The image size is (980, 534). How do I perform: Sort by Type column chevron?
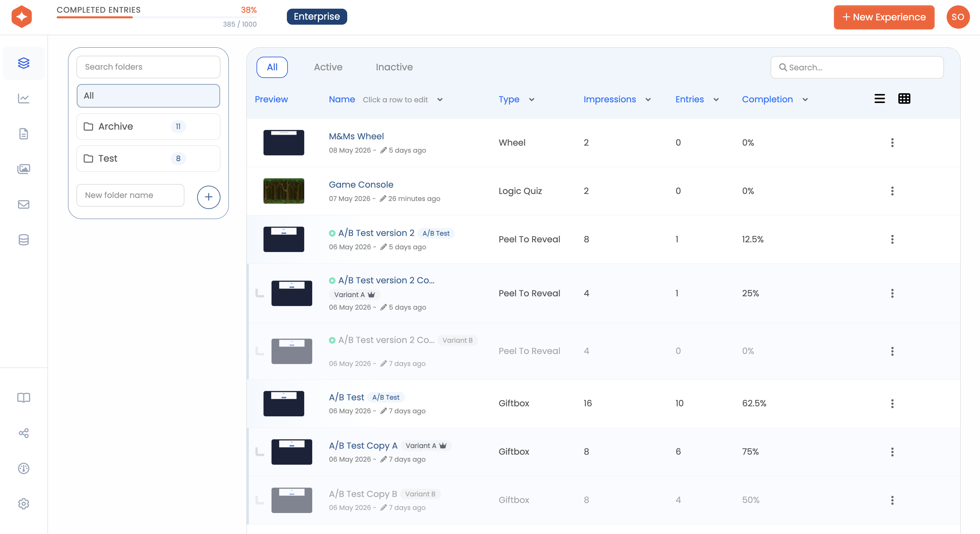pyautogui.click(x=531, y=100)
